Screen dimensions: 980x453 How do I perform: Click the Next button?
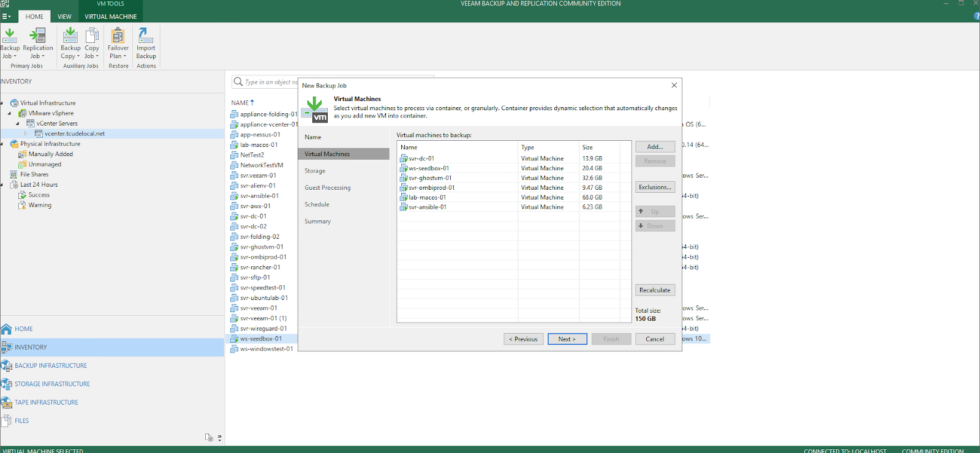pos(567,339)
